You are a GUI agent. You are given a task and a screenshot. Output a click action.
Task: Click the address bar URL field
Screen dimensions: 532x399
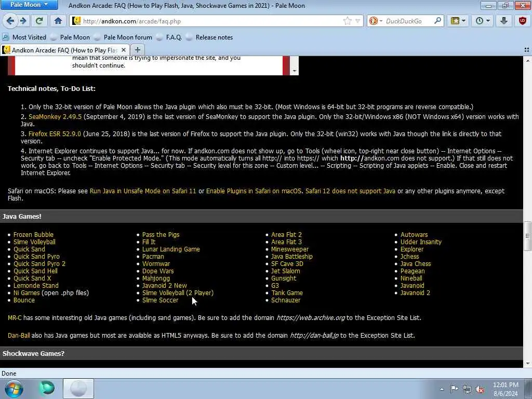click(x=212, y=21)
